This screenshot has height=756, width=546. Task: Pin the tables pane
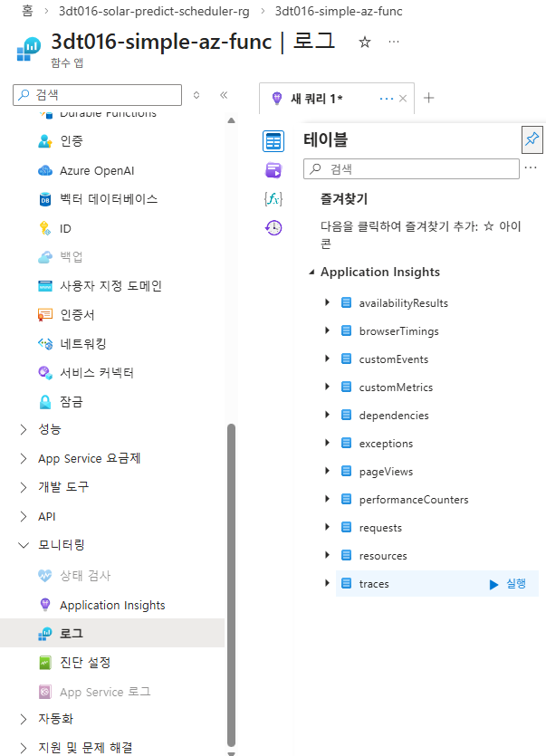point(532,139)
